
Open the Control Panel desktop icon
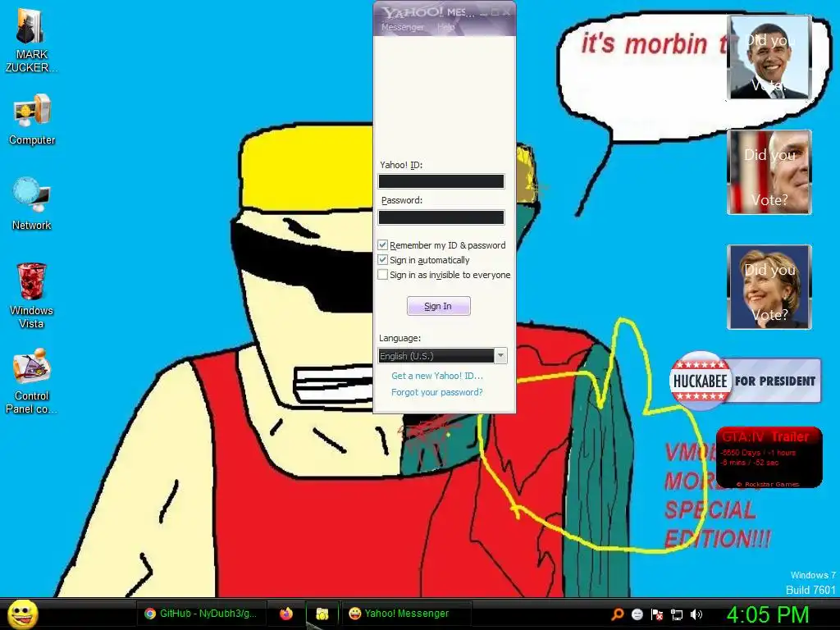[x=32, y=381]
